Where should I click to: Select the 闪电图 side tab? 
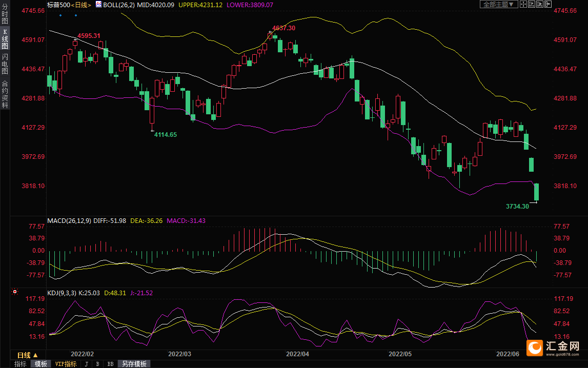click(5, 64)
